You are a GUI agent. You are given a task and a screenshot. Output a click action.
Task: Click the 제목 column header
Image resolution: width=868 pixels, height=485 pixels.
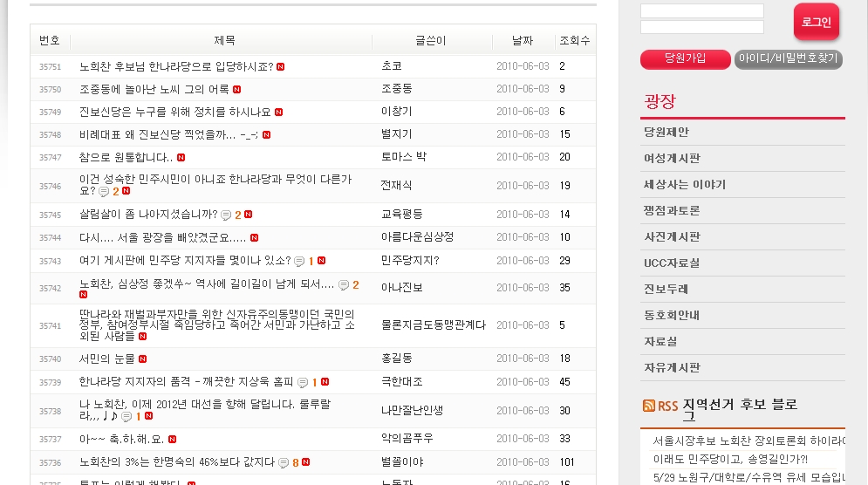tap(225, 40)
